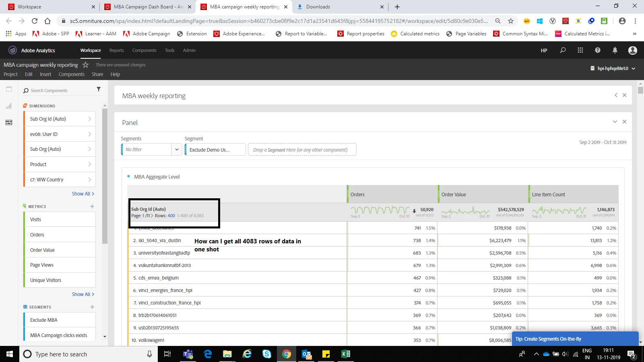Collapse the Panel with chevron
Viewport: 644px width, 362px height.
pyautogui.click(x=615, y=121)
